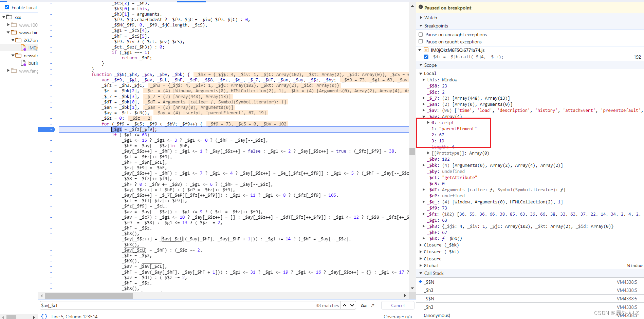Expand the Closure (_$bt) scope

click(x=421, y=252)
